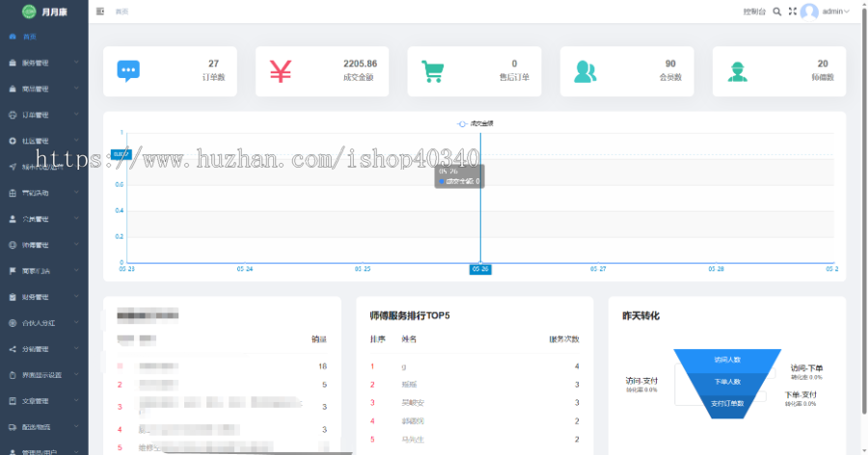Select rank 3 row in 师傅服务排行

pos(475,402)
